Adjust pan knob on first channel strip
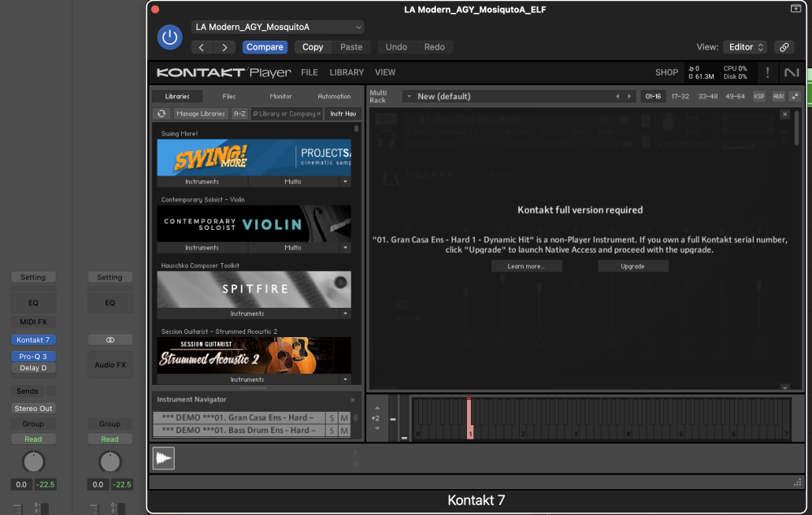The image size is (812, 515). tap(33, 461)
